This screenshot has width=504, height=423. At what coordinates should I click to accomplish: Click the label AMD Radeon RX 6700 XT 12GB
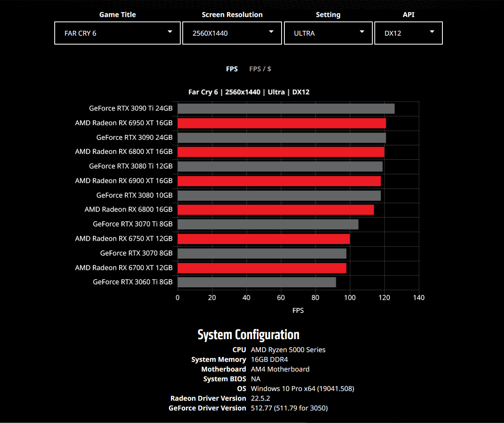(x=124, y=268)
